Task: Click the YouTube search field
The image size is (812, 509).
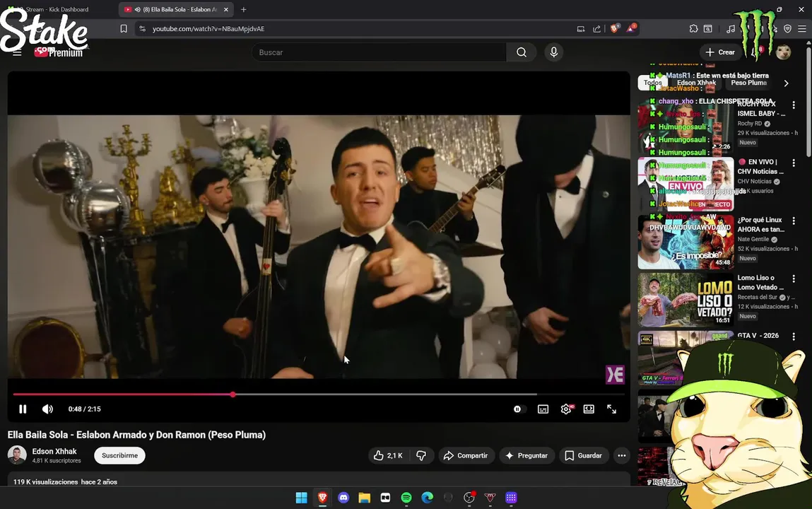Action: pos(379,52)
